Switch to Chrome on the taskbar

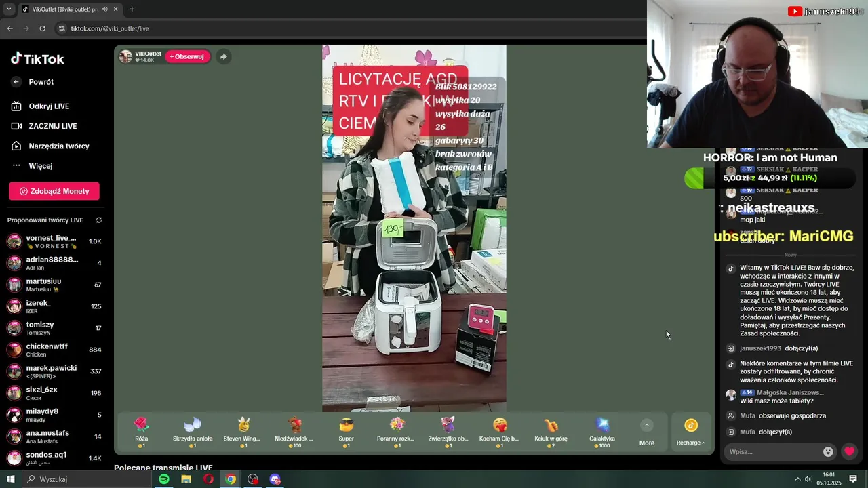point(231,479)
